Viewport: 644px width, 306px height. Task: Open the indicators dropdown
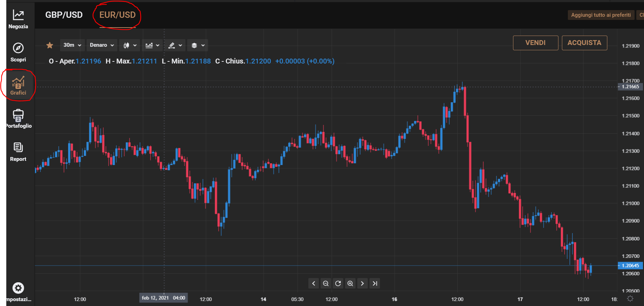click(152, 45)
